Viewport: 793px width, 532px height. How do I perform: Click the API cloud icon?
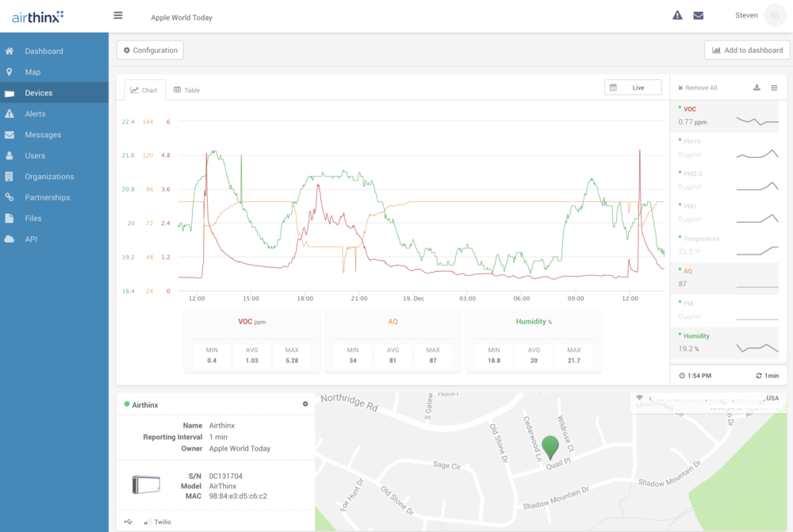[9, 239]
